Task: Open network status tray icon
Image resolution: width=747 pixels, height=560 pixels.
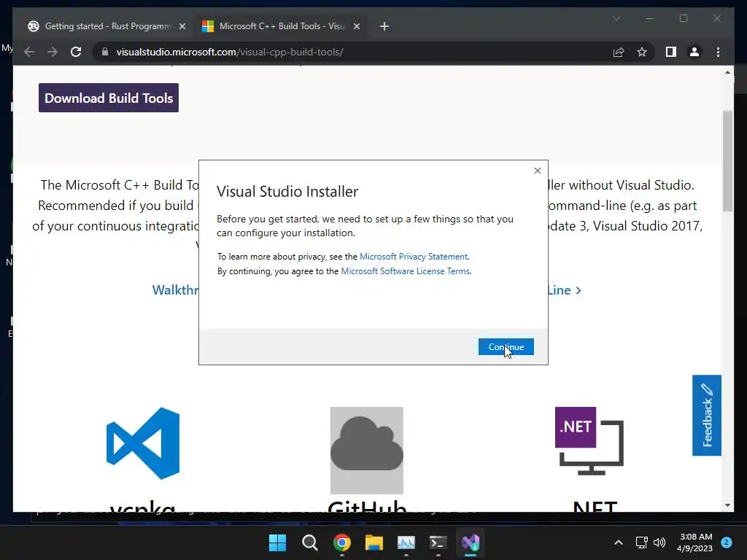Action: [x=642, y=542]
